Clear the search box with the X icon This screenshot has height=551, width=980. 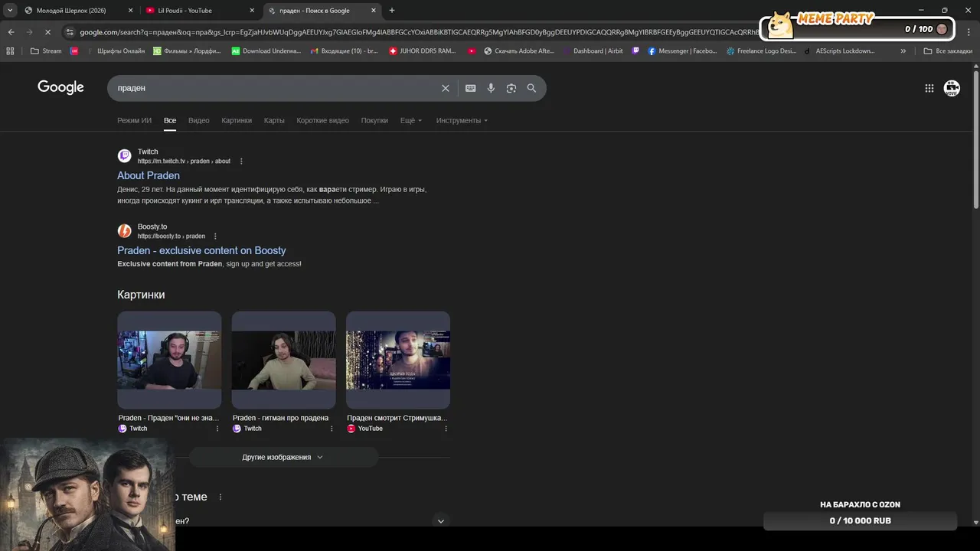446,88
